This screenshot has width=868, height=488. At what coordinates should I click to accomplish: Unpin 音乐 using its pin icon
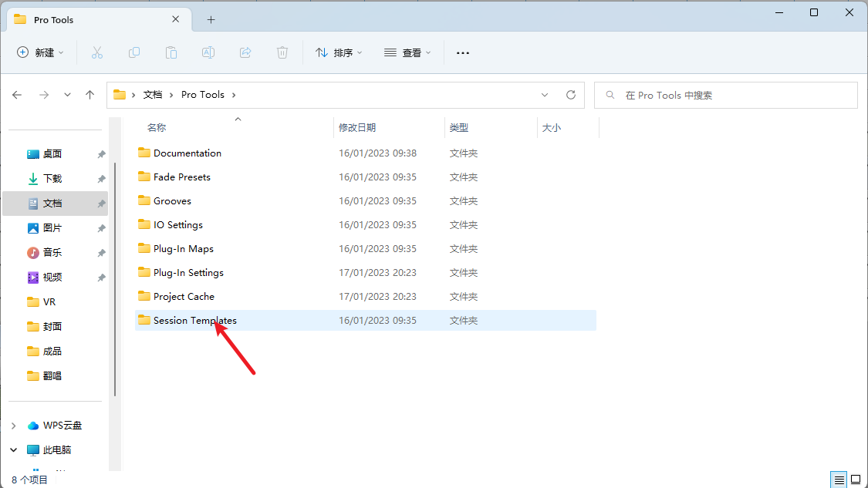point(101,253)
